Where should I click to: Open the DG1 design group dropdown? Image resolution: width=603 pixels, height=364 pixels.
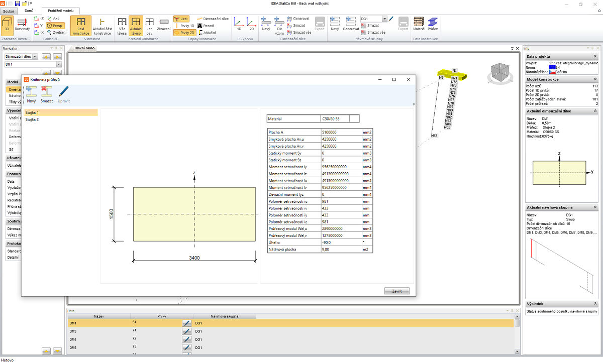point(384,19)
